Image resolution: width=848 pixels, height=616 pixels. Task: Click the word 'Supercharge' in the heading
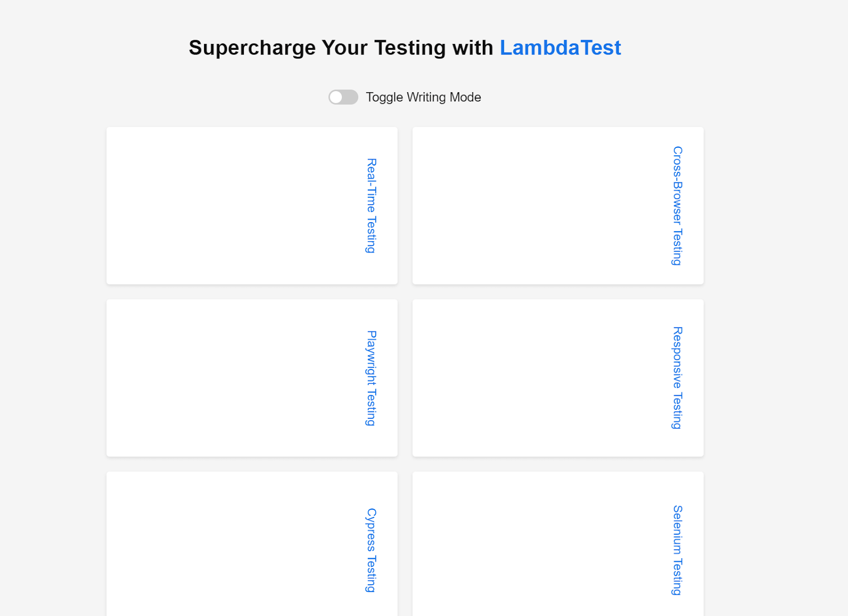pos(252,48)
